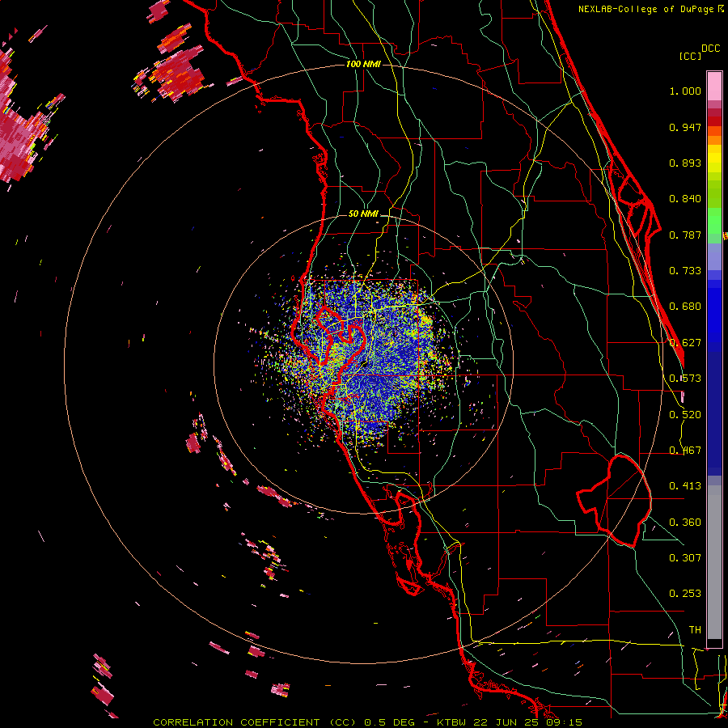Pick the red color bar segment
This screenshot has width=728, height=728.
(714, 121)
